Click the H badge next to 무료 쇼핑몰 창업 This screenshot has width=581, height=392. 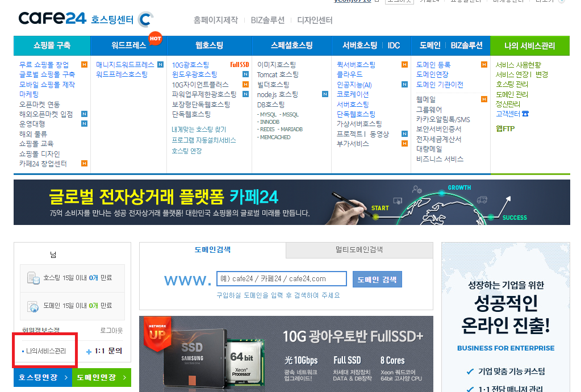[85, 65]
